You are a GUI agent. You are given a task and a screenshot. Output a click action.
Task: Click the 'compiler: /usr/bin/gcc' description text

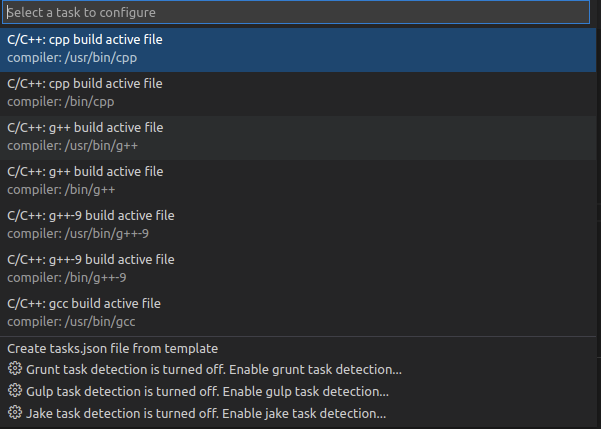pyautogui.click(x=71, y=321)
